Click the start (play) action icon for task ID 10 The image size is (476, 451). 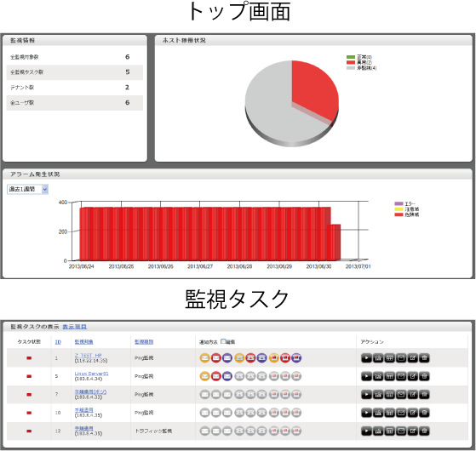tap(366, 413)
